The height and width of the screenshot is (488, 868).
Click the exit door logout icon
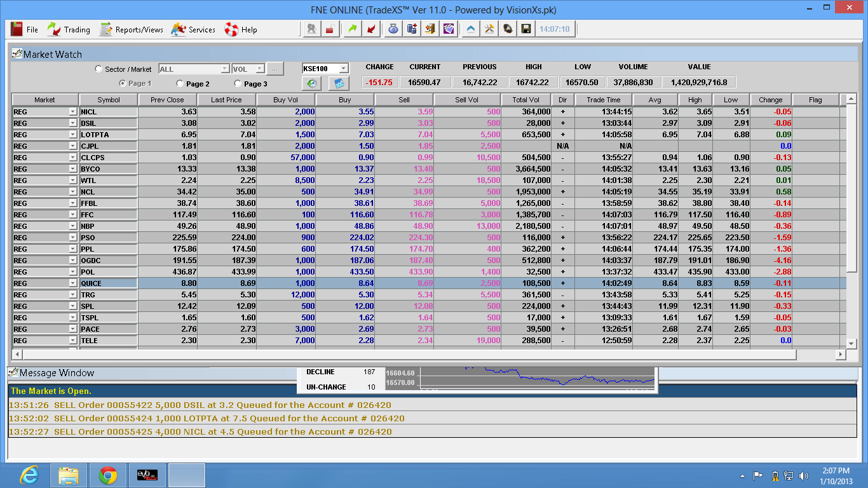click(430, 29)
